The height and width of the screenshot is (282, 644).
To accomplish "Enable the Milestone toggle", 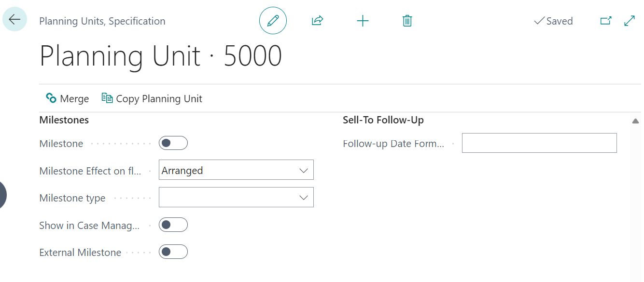I will click(173, 143).
